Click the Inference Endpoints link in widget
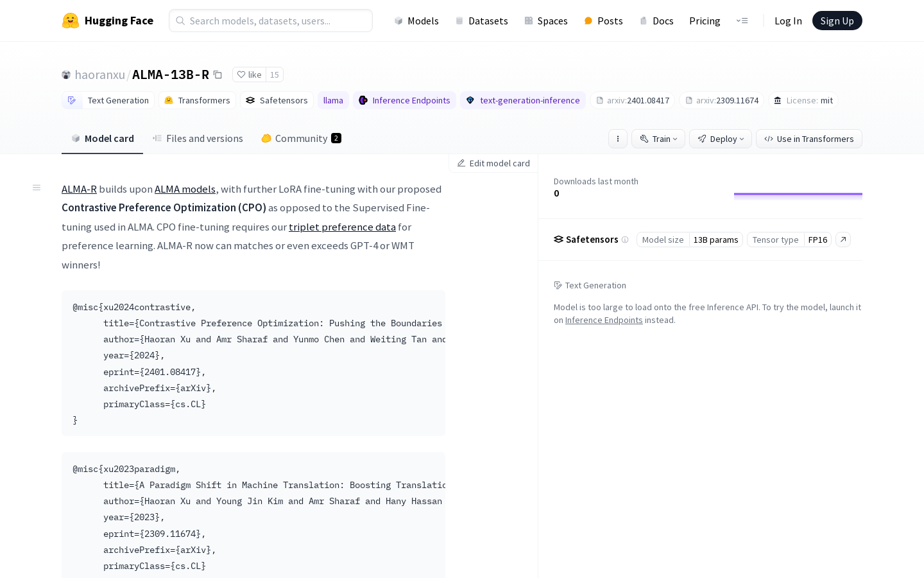This screenshot has height=578, width=924. (x=604, y=320)
